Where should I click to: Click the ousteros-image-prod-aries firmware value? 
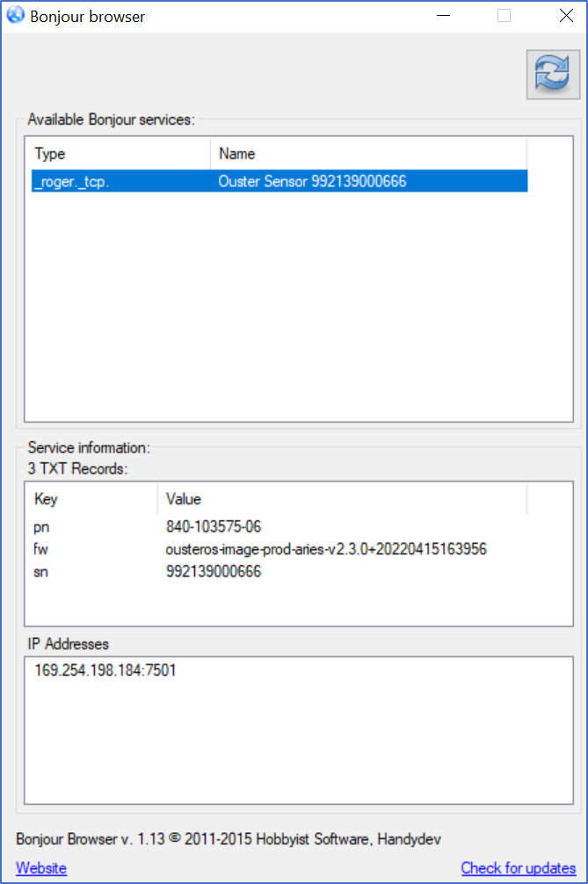pyautogui.click(x=326, y=549)
